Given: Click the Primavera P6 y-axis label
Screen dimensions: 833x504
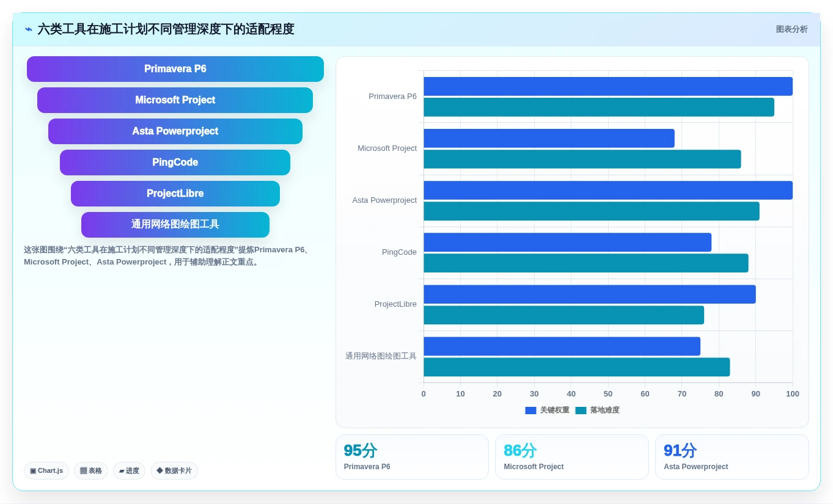Looking at the screenshot, I should coord(392,97).
